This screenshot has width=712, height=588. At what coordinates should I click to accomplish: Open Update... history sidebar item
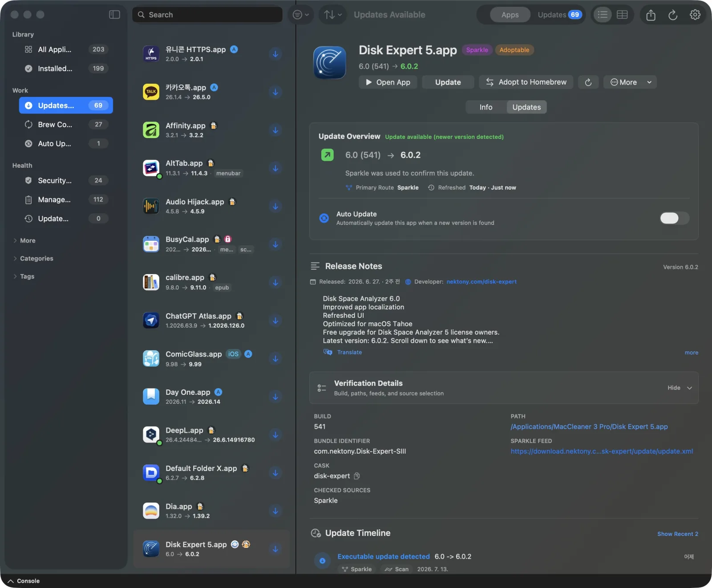pyautogui.click(x=66, y=219)
